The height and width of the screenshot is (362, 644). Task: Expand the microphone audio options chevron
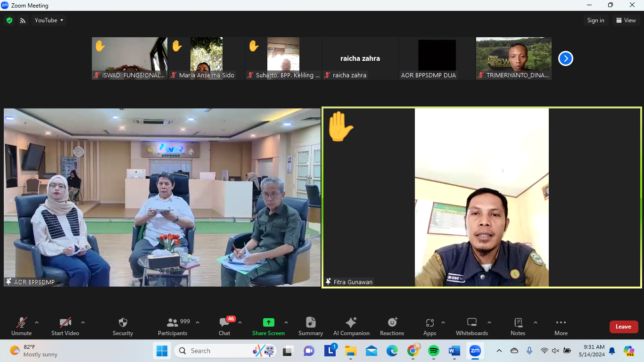pyautogui.click(x=36, y=322)
